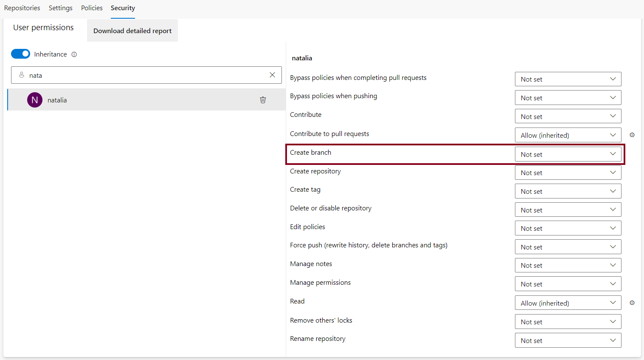The width and height of the screenshot is (644, 360).
Task: Open Force push permission dropdown
Action: click(x=568, y=247)
